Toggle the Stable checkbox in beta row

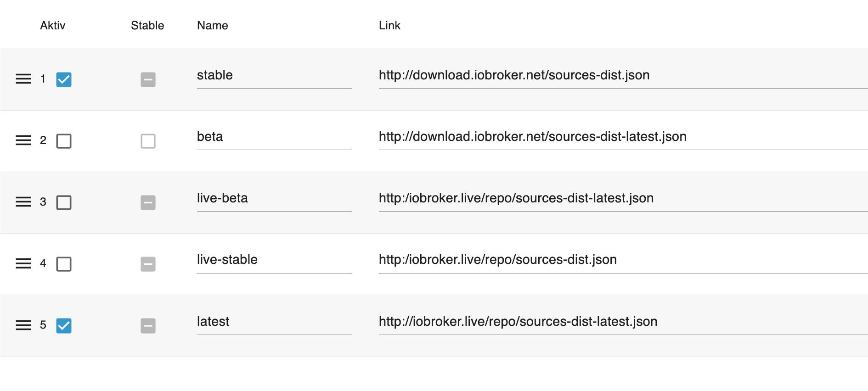point(148,141)
